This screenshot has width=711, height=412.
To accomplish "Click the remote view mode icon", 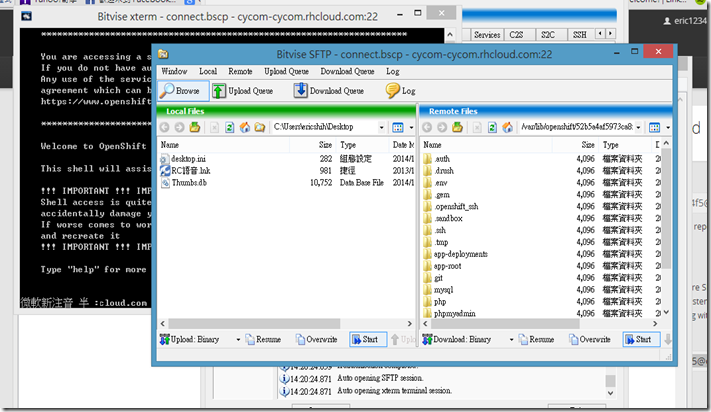I will [x=654, y=127].
